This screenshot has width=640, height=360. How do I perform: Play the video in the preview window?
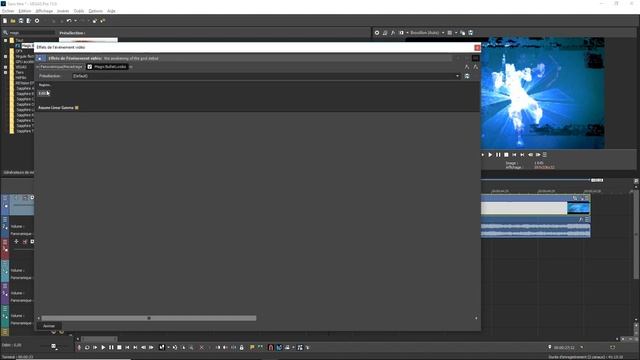pos(490,155)
